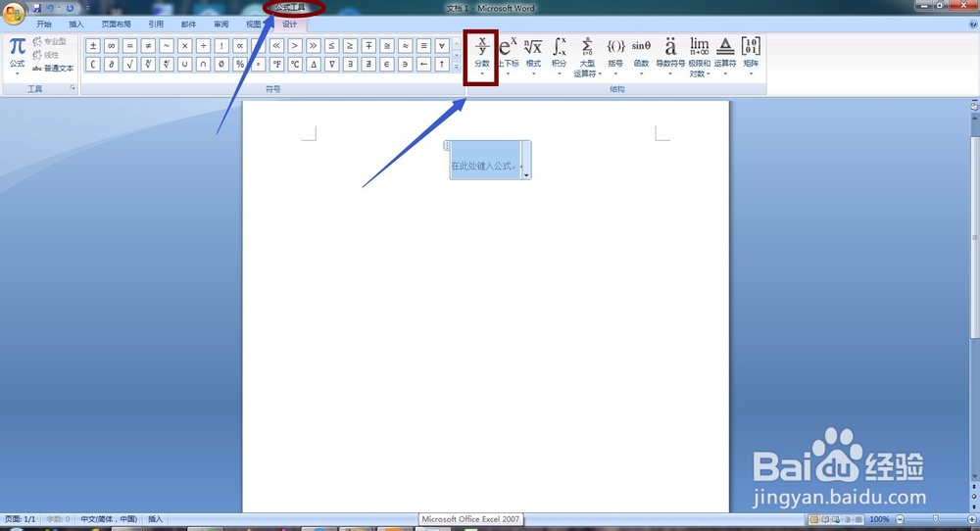This screenshot has height=531, width=980.
Task: Insert the equals = symbol
Action: click(129, 46)
